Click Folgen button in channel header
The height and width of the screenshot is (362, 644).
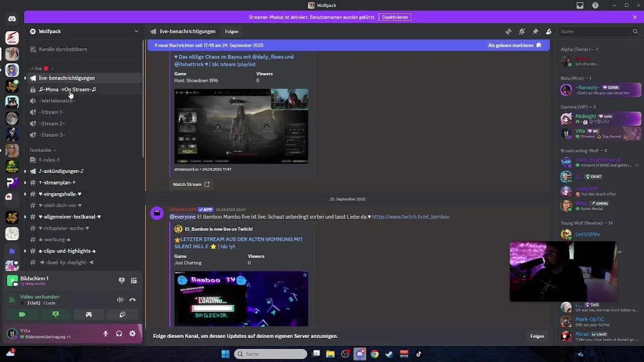(x=231, y=31)
